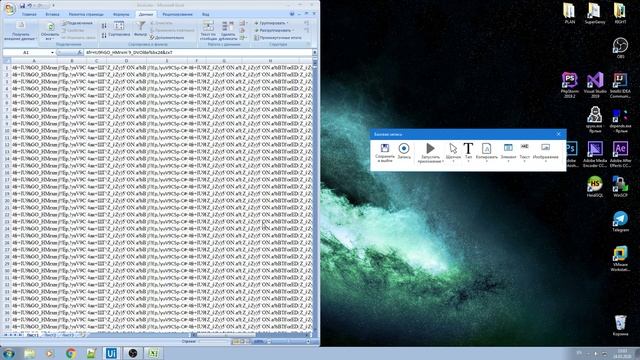Open Chrome from the taskbar
The image size is (640, 360).
click(71, 353)
